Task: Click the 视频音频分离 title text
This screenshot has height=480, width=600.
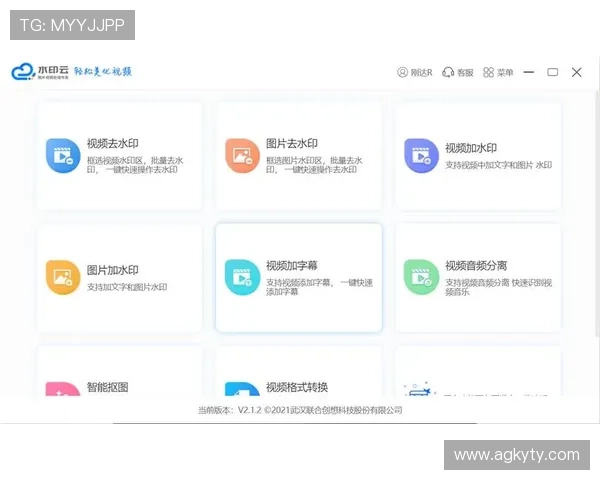Action: [x=476, y=265]
